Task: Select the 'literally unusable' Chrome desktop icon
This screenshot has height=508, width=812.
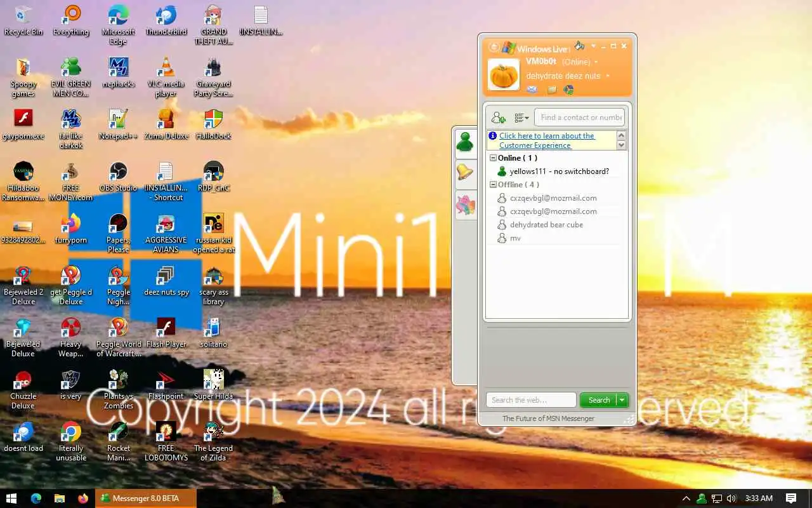Action: click(x=71, y=441)
